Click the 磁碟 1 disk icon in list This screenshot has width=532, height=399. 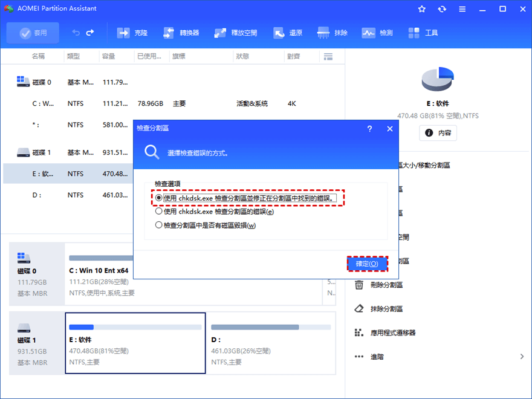pyautogui.click(x=23, y=152)
